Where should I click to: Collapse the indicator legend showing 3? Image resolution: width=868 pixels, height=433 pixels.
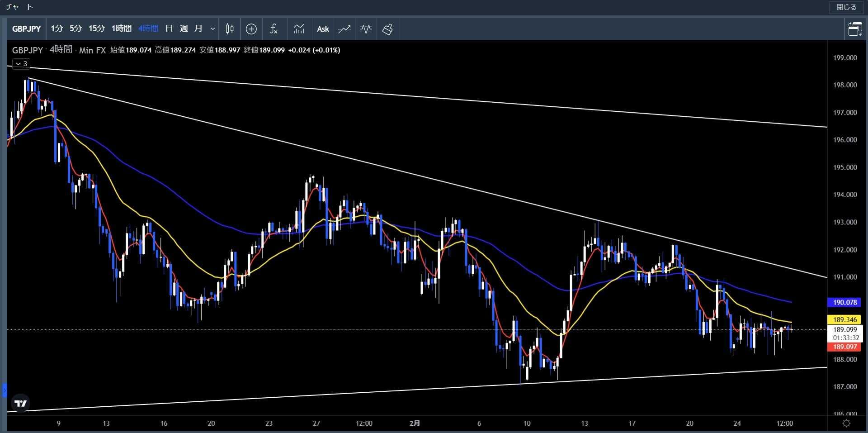click(x=21, y=63)
